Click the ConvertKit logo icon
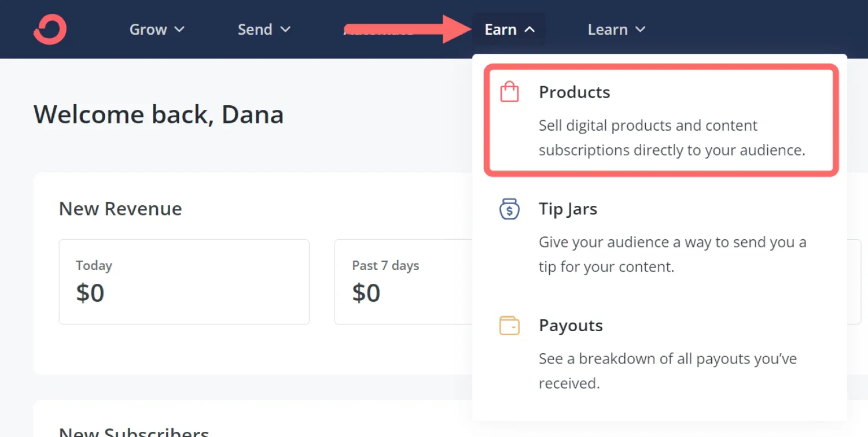The height and width of the screenshot is (437, 868). click(x=50, y=29)
